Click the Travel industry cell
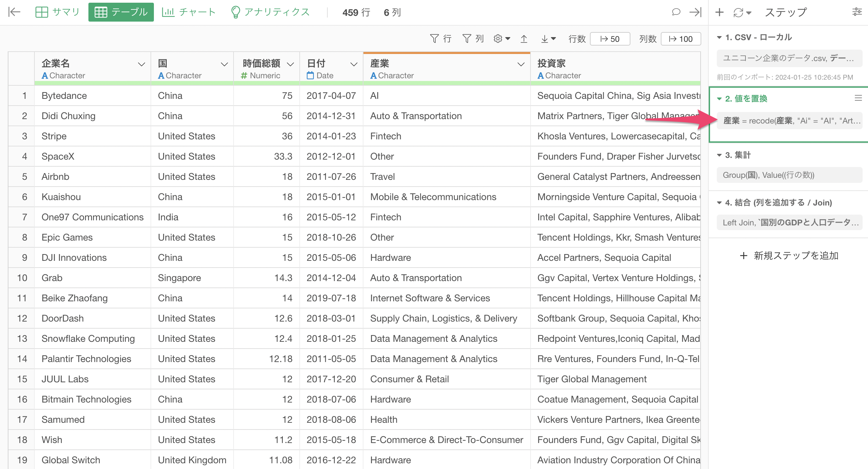 click(447, 177)
